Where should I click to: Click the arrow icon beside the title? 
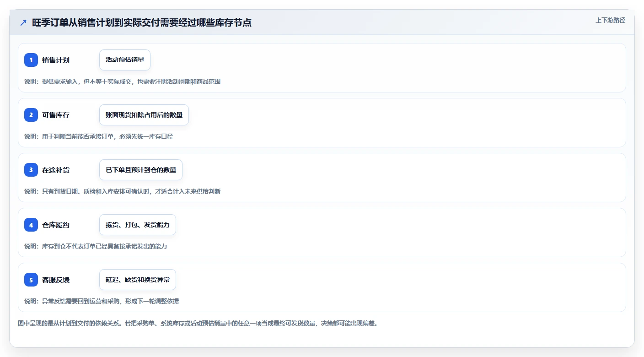(x=23, y=22)
